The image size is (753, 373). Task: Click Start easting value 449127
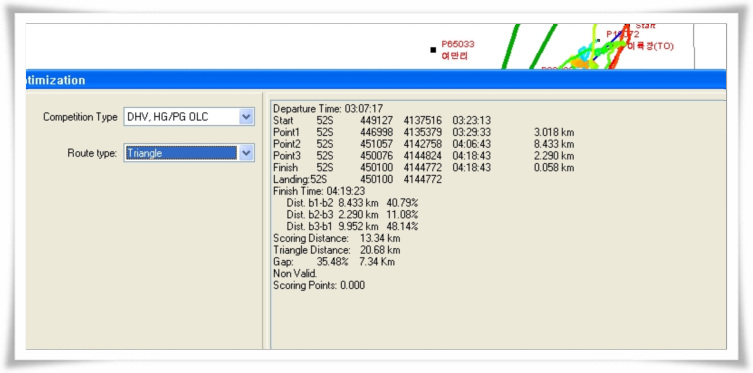click(x=376, y=120)
